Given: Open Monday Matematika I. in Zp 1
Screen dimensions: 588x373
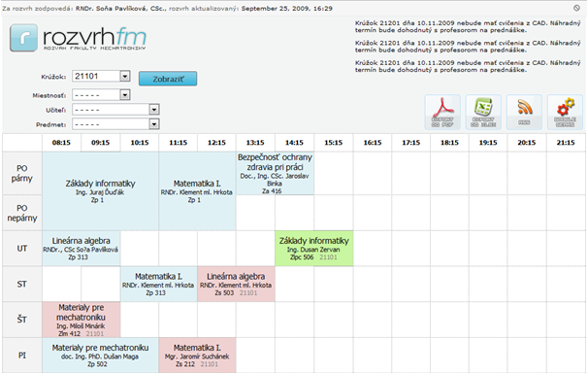Looking at the screenshot, I should [x=197, y=191].
